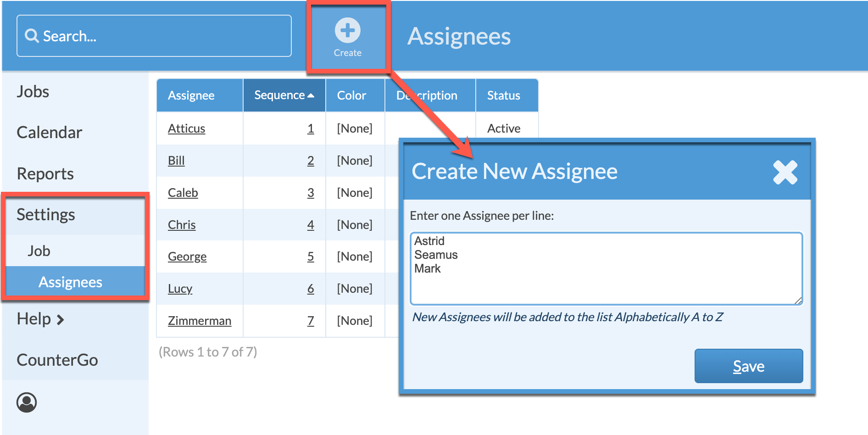Open the Calendar view
The height and width of the screenshot is (435, 868).
50,132
